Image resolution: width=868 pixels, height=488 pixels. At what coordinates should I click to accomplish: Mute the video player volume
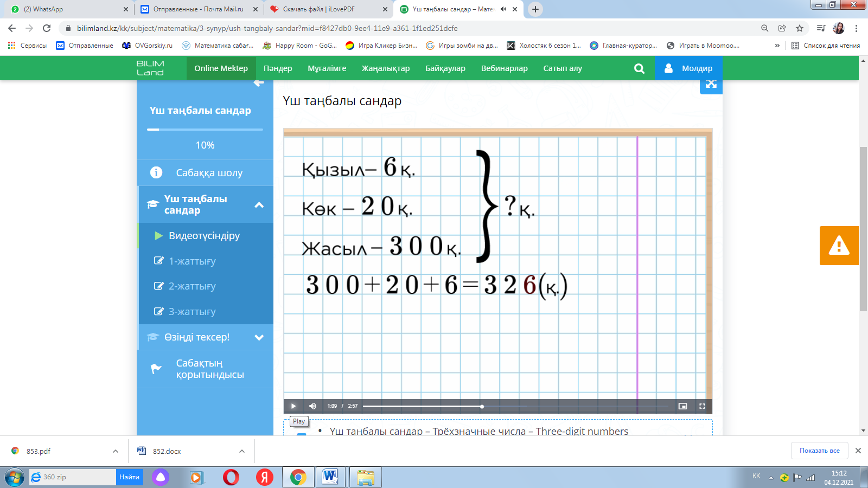tap(312, 406)
